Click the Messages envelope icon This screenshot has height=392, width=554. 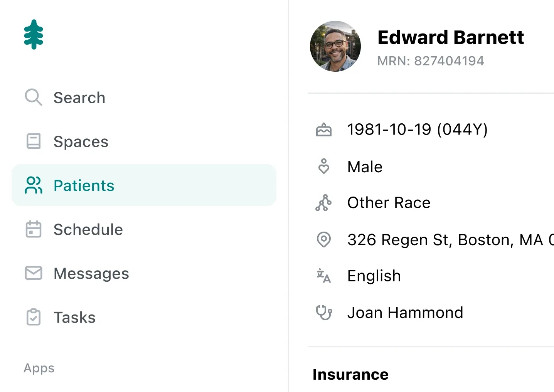(33, 273)
